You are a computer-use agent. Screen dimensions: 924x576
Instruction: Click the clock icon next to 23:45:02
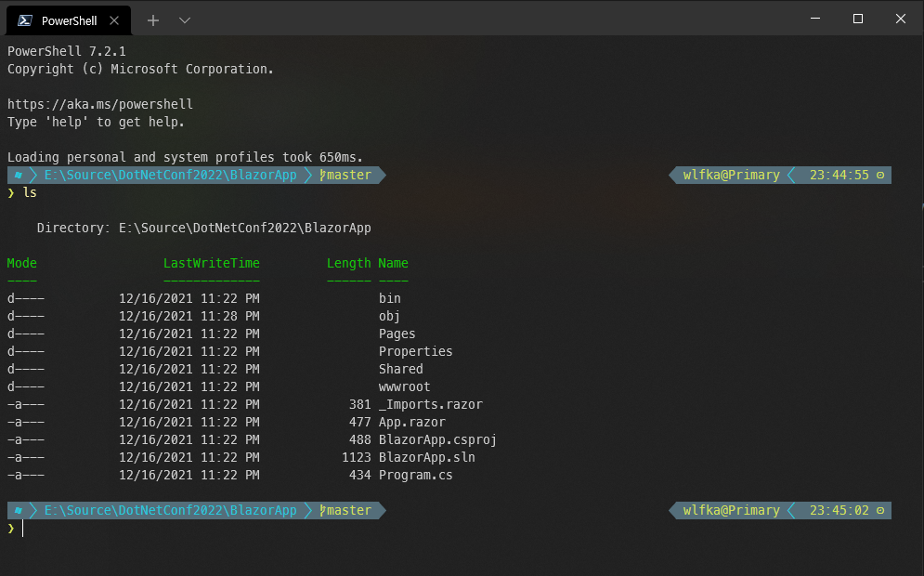[880, 511]
